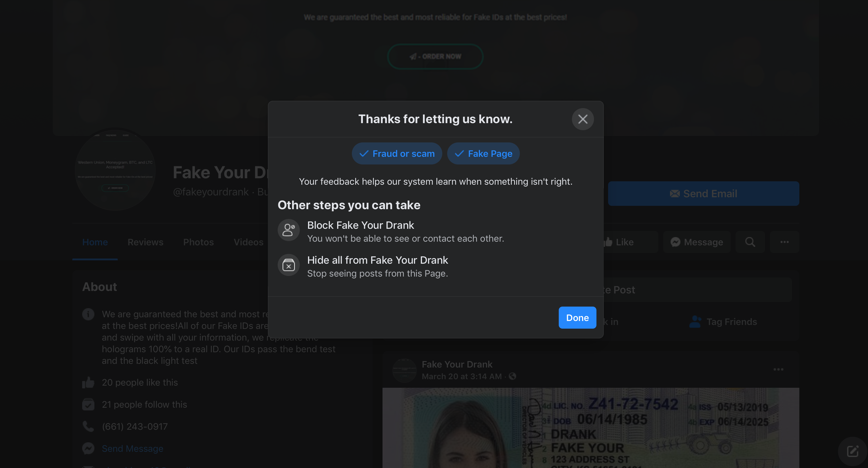Viewport: 868px width, 468px height.
Task: Click the post author avatar
Action: [404, 370]
